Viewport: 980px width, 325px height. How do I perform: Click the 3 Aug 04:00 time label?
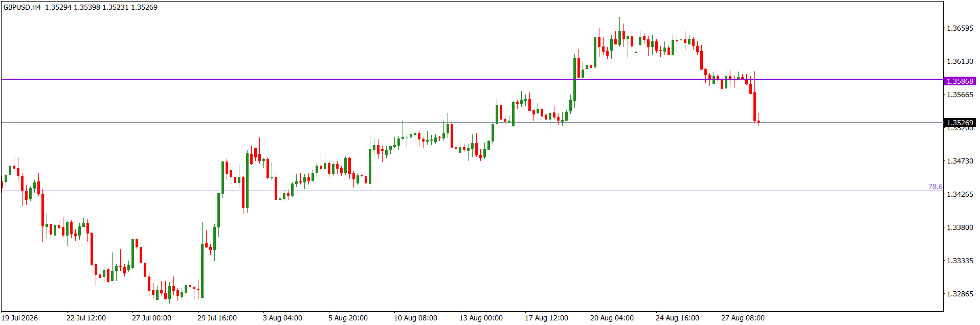tap(282, 318)
